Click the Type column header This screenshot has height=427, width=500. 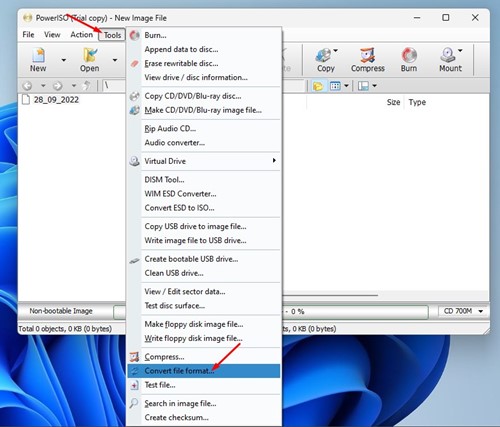(417, 102)
